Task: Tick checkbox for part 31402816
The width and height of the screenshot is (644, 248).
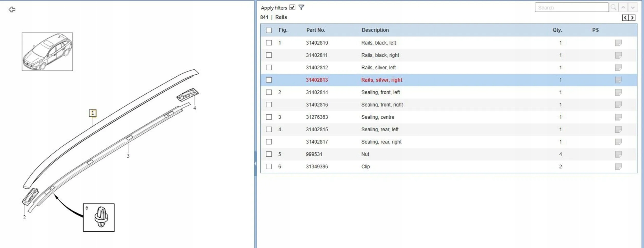Action: point(269,105)
